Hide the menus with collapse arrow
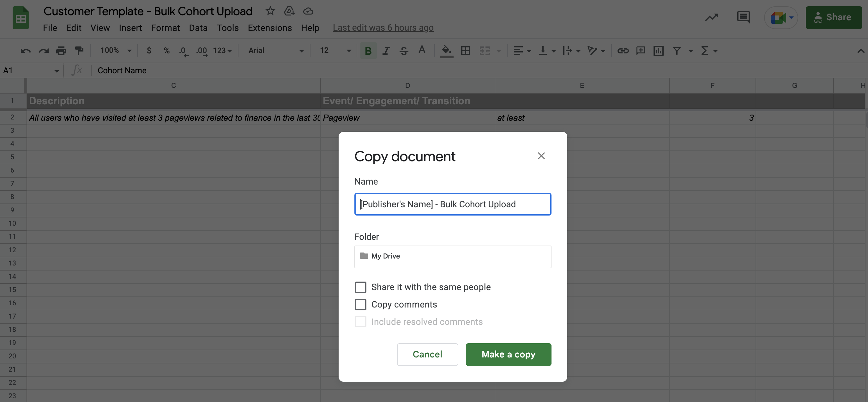The image size is (868, 402). click(x=861, y=51)
